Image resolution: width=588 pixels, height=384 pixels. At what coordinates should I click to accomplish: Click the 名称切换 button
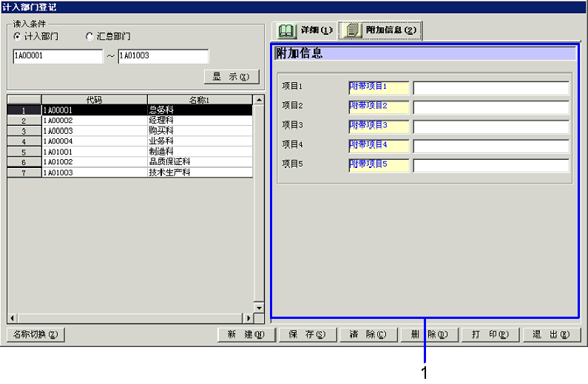tap(36, 334)
